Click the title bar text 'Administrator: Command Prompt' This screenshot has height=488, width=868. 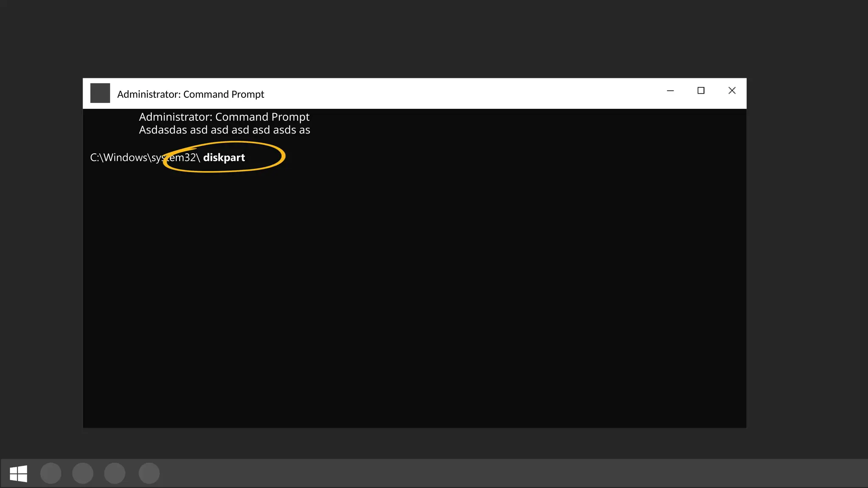pos(190,94)
